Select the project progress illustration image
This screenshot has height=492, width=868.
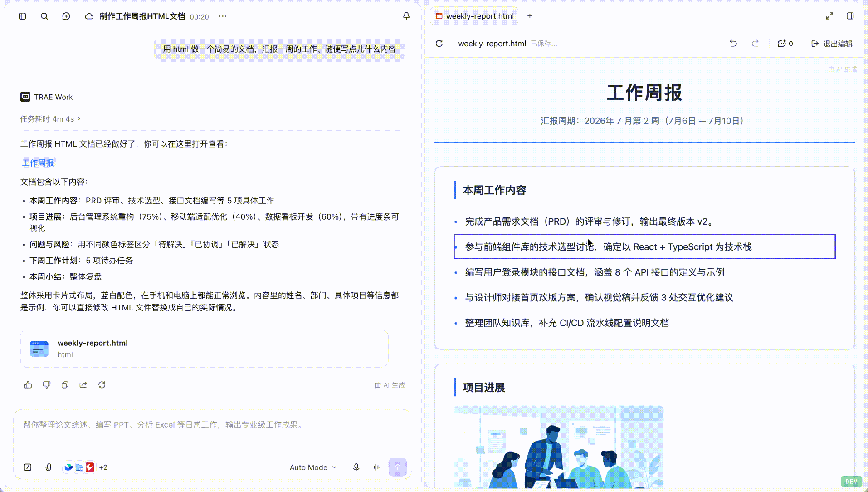pos(559,448)
